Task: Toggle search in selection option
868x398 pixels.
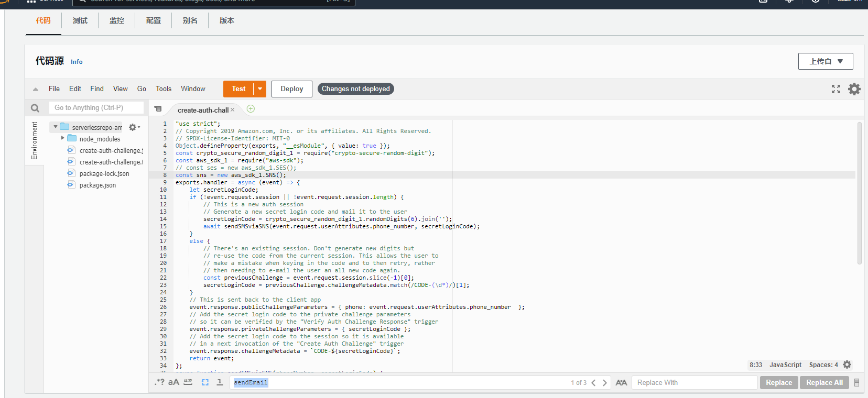Action: pos(205,382)
